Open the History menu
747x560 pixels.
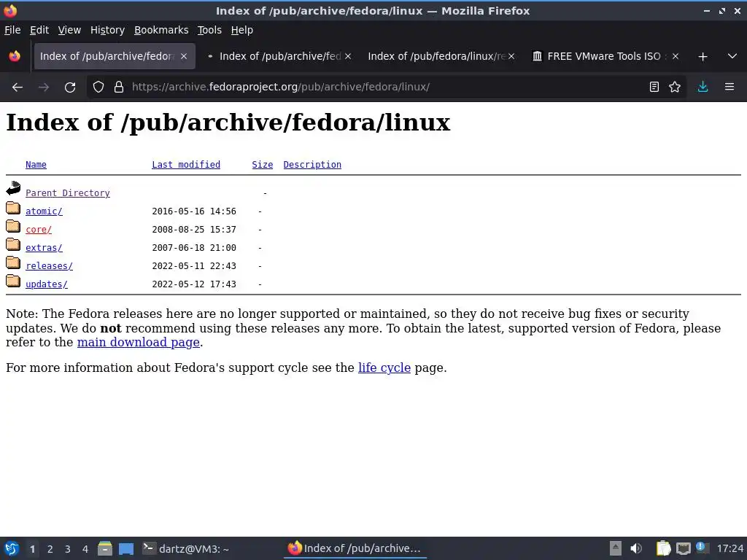(x=107, y=30)
